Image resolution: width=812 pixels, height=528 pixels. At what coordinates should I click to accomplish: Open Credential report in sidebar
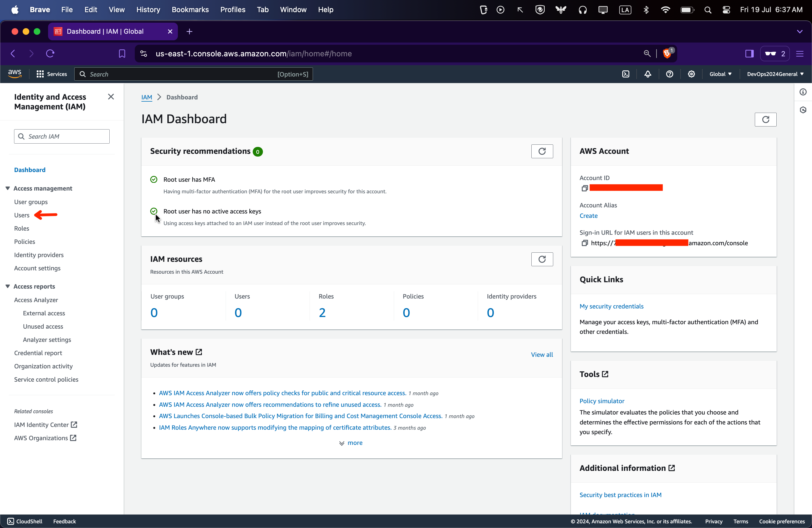38,353
